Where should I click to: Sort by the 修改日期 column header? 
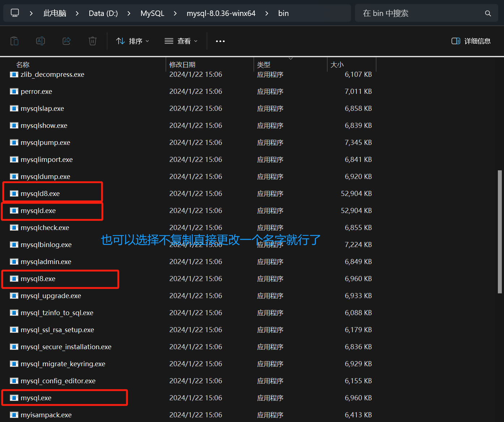(182, 65)
